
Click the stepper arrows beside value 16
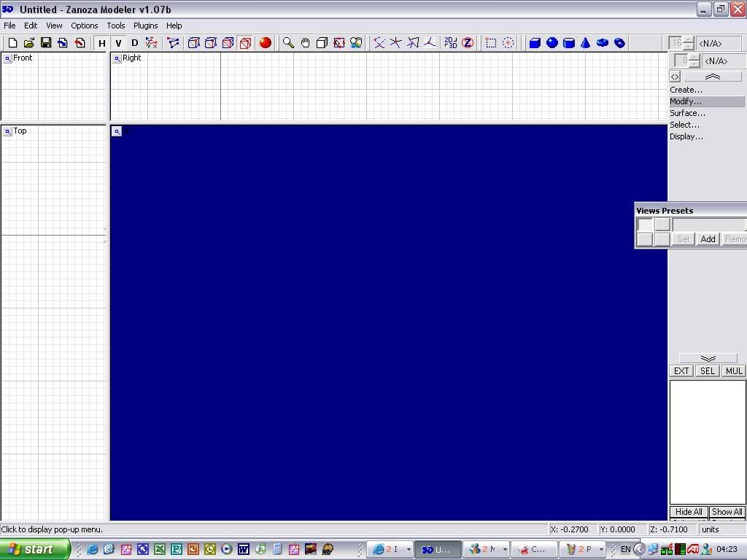click(x=689, y=43)
